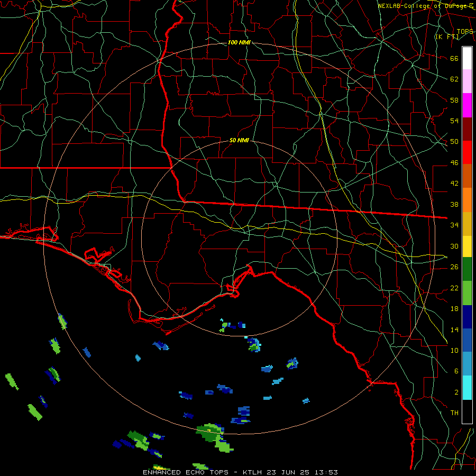The image size is (476, 476).
Task: Pick the dark orange legend swatch
Action: 467,176
